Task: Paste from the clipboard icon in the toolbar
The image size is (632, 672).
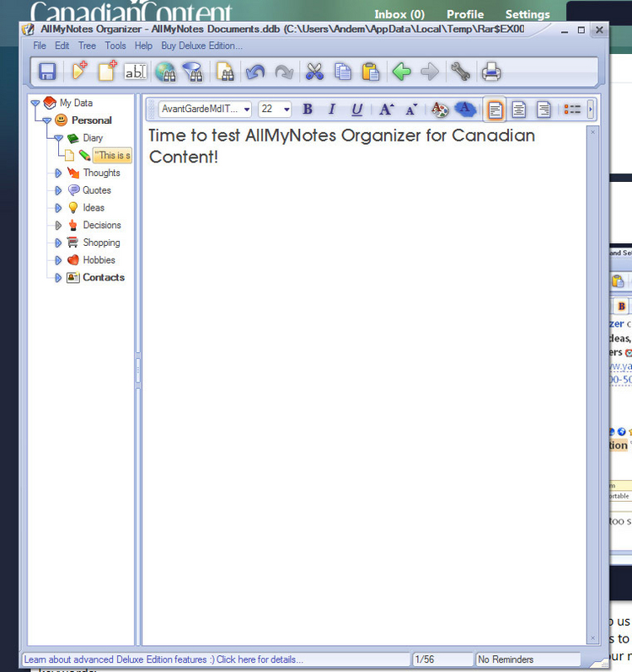Action: tap(371, 72)
